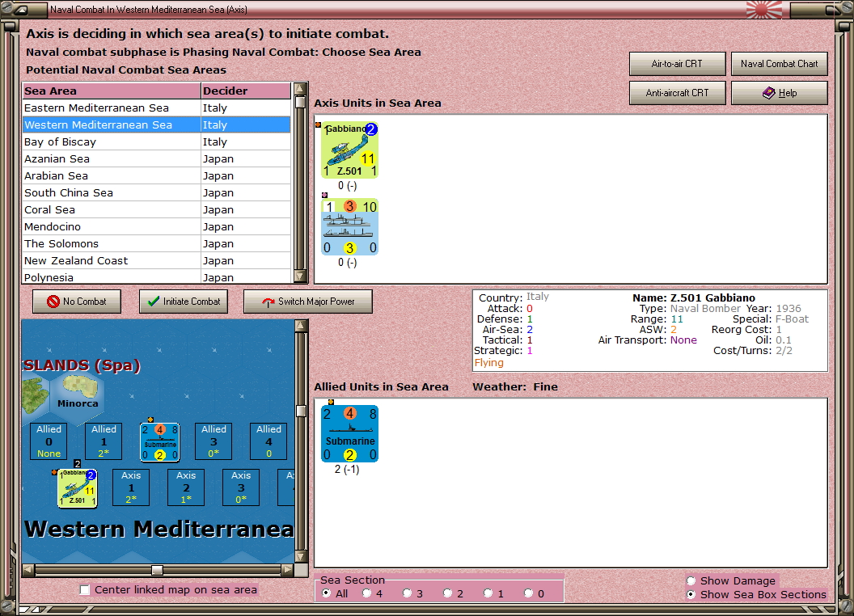Open the Naval Combat Chart
854x616 pixels.
click(x=780, y=64)
